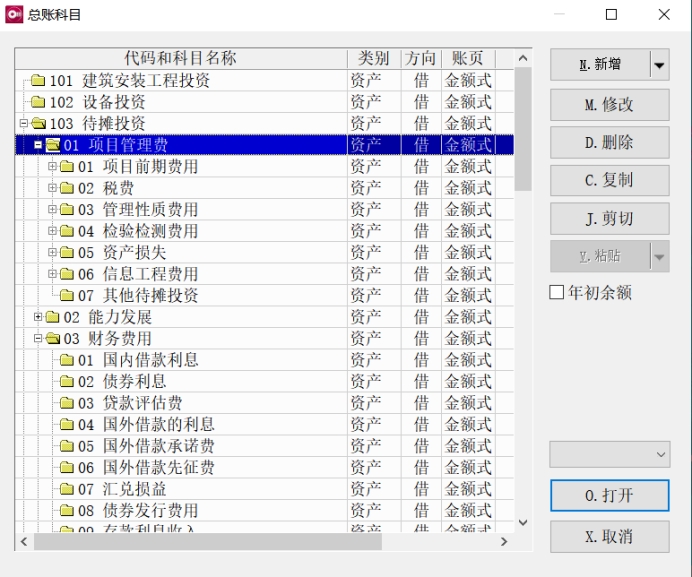Click folder icon of 07 其他待摊投资

(x=67, y=296)
